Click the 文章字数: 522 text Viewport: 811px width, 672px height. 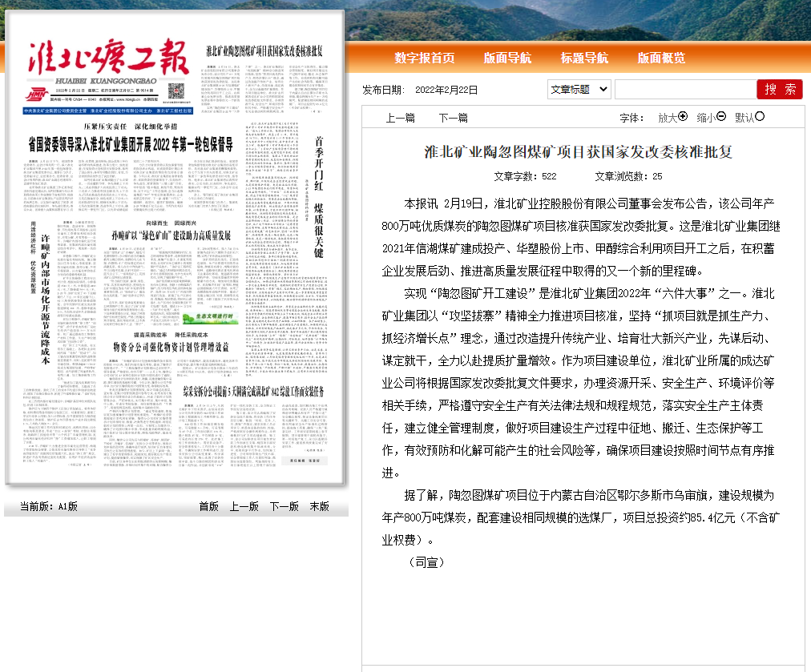click(525, 176)
